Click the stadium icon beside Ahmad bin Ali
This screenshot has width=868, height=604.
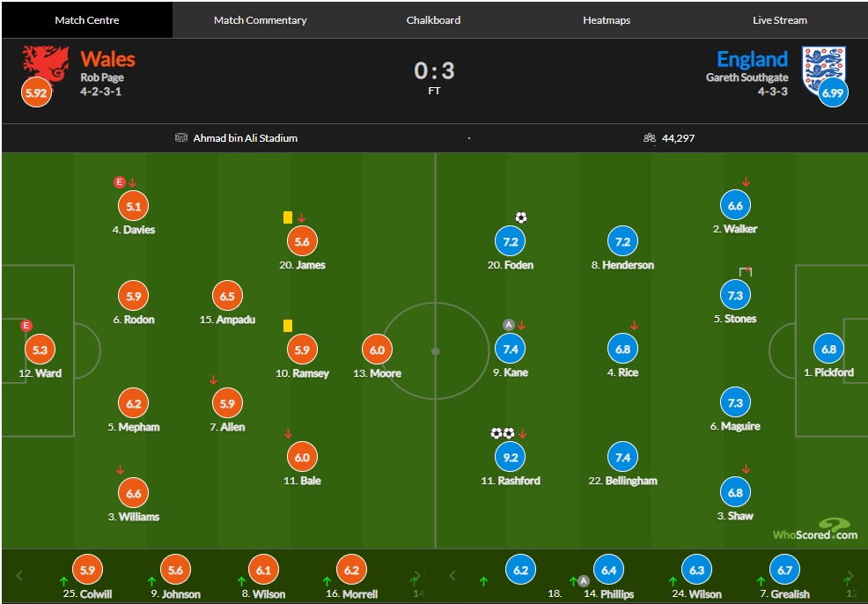pos(181,138)
